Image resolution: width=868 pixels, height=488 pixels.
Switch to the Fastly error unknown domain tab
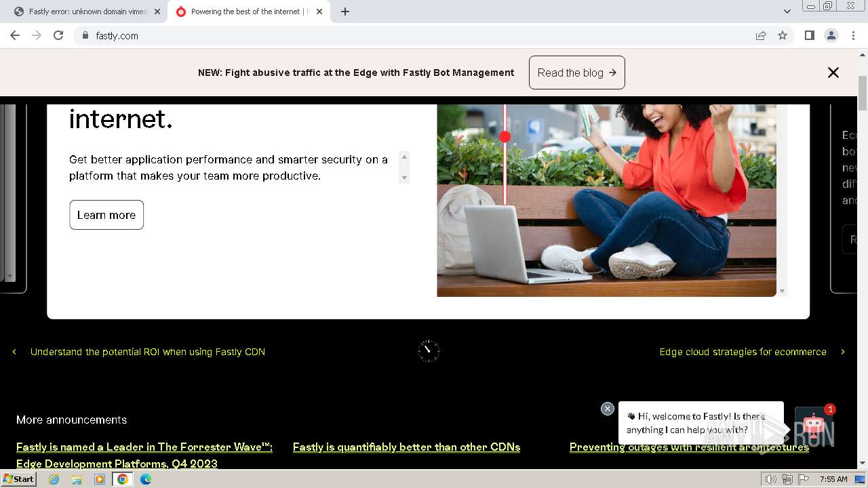point(86,12)
